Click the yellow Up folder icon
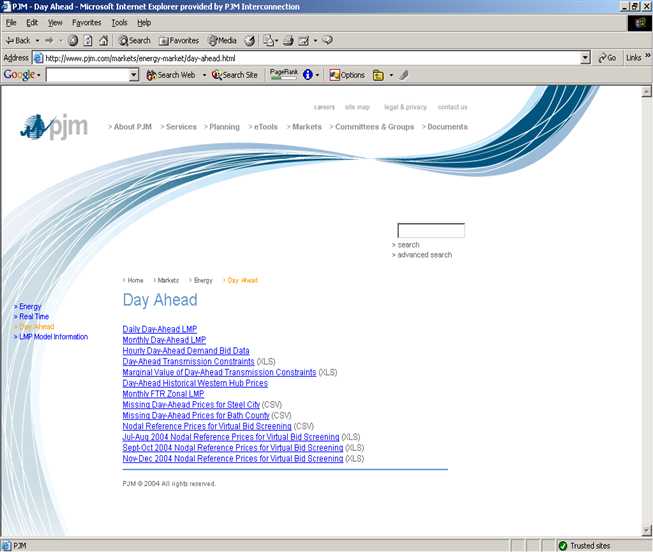The image size is (653, 552). [378, 75]
